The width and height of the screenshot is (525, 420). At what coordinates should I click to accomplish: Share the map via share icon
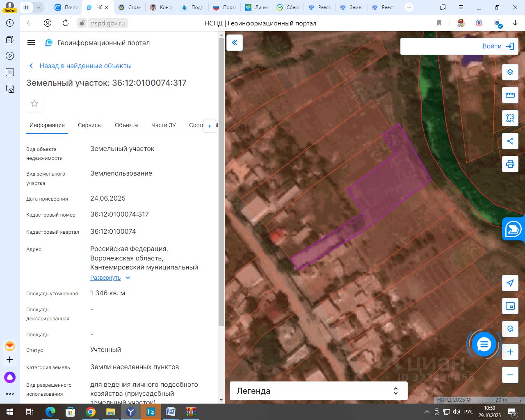click(x=510, y=142)
